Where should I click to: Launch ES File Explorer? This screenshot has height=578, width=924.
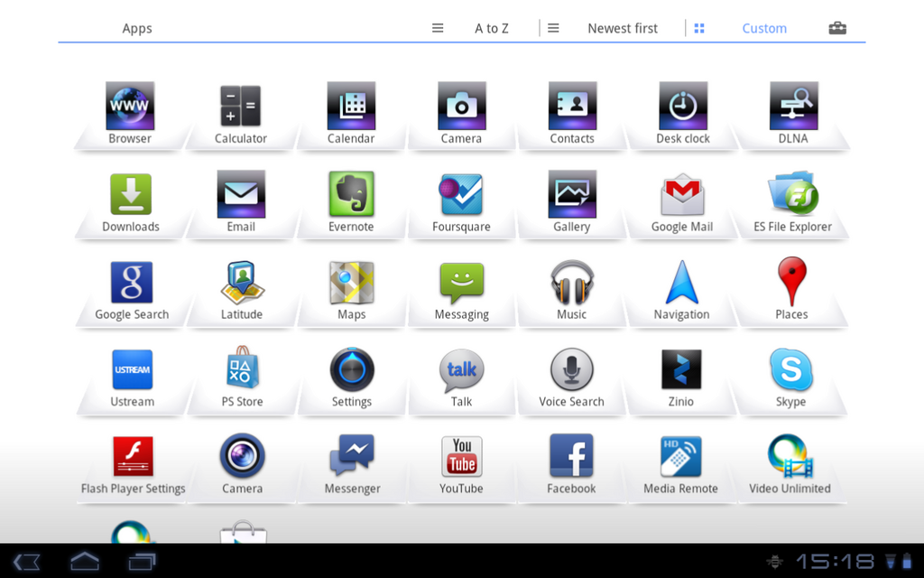(791, 193)
